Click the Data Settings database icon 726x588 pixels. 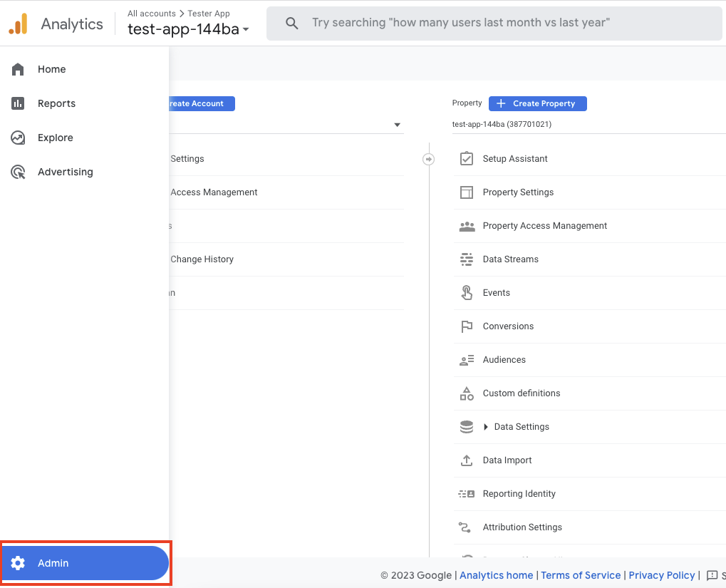tap(466, 427)
